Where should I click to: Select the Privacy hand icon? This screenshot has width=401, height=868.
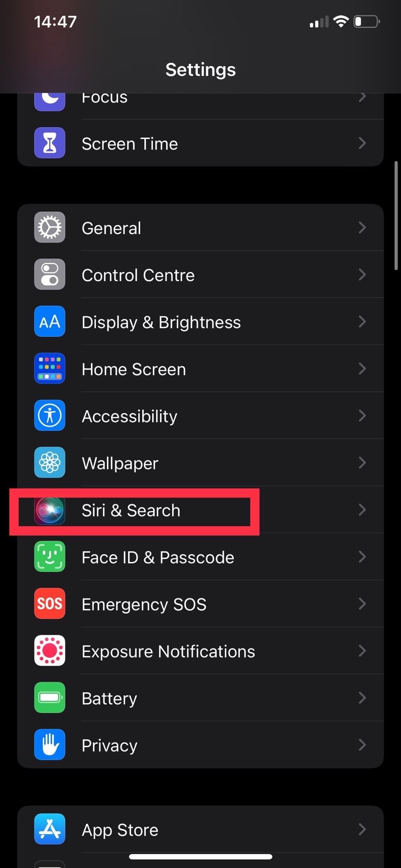point(50,745)
